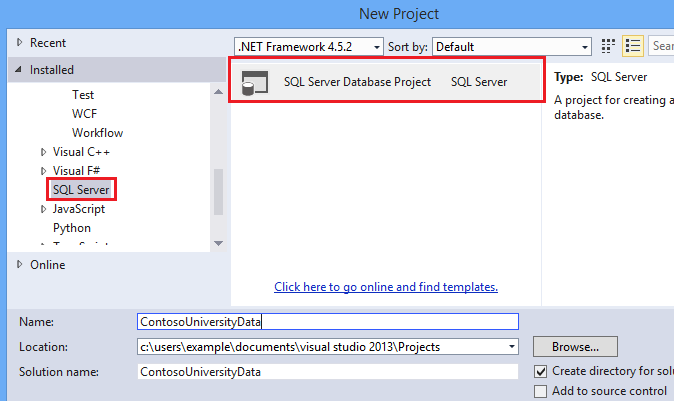This screenshot has width=674, height=401.
Task: Click the Visual C++ tree label
Action: pyautogui.click(x=81, y=152)
